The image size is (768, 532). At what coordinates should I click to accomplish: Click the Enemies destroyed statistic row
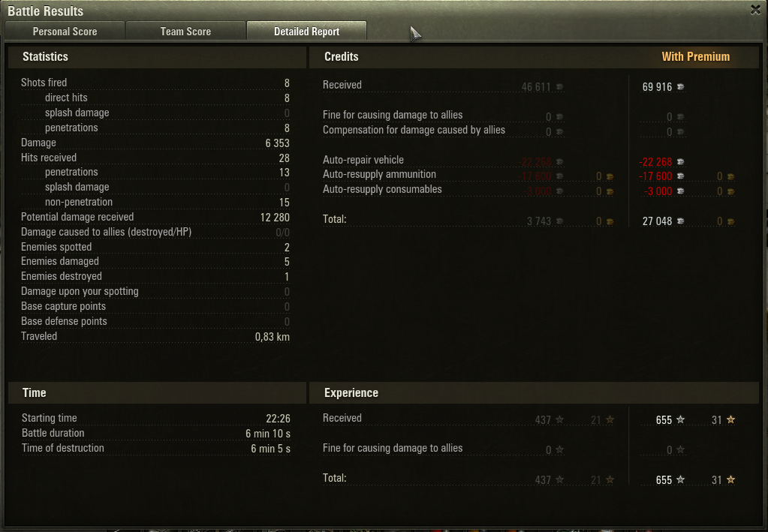pos(155,277)
